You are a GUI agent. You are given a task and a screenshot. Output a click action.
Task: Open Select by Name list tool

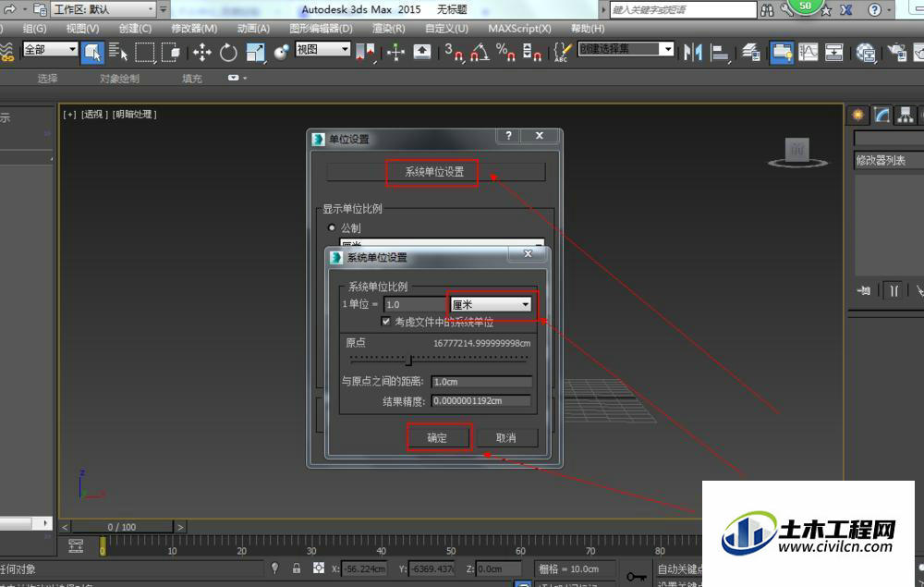[118, 53]
